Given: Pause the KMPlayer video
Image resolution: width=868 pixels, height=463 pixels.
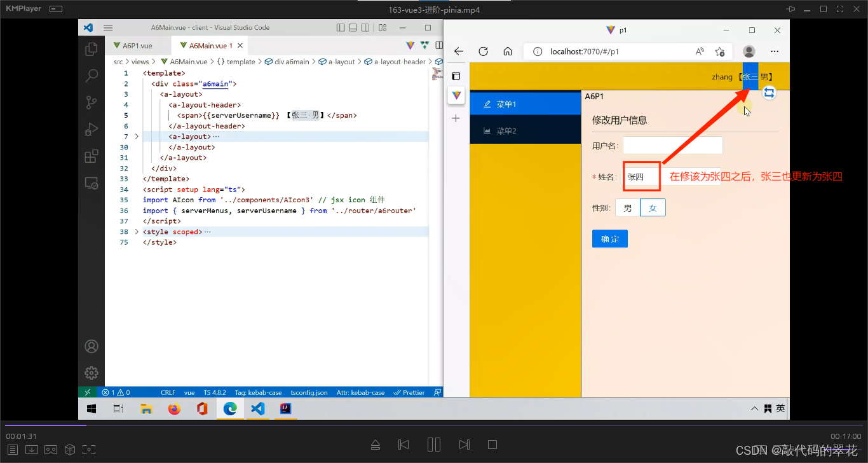Looking at the screenshot, I should pos(434,444).
